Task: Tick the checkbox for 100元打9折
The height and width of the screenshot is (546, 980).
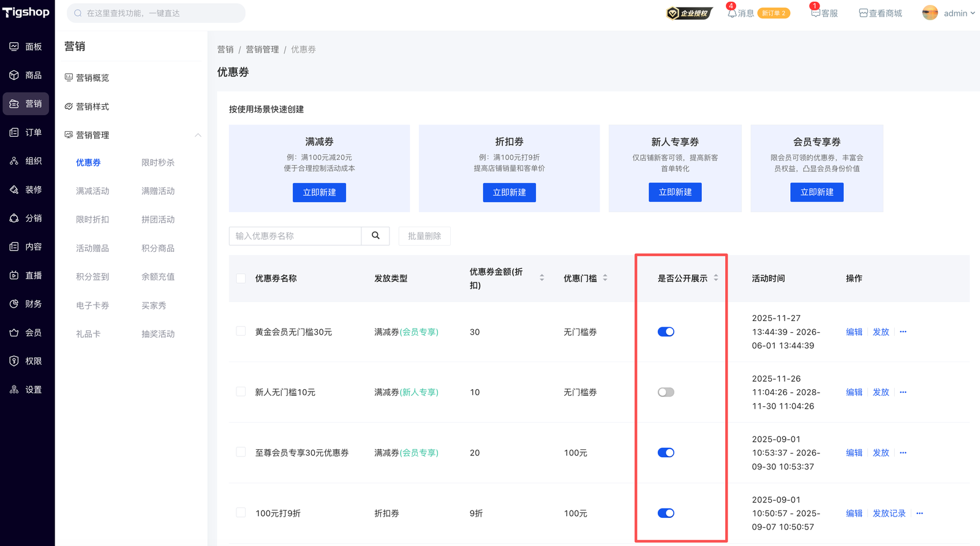Action: (241, 513)
